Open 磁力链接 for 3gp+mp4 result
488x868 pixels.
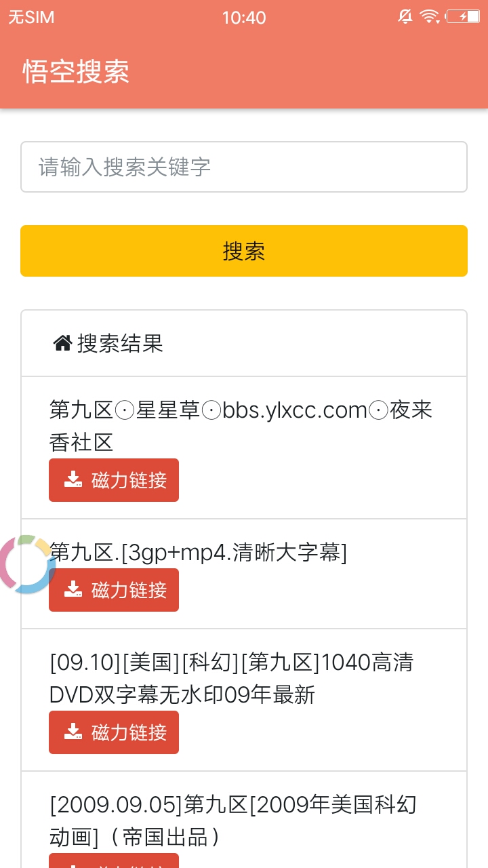click(x=114, y=590)
